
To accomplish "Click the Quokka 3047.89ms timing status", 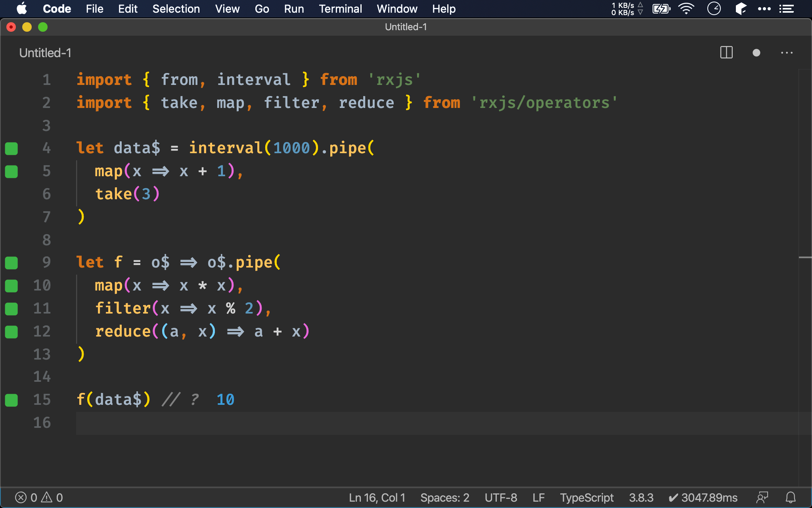I will point(703,497).
